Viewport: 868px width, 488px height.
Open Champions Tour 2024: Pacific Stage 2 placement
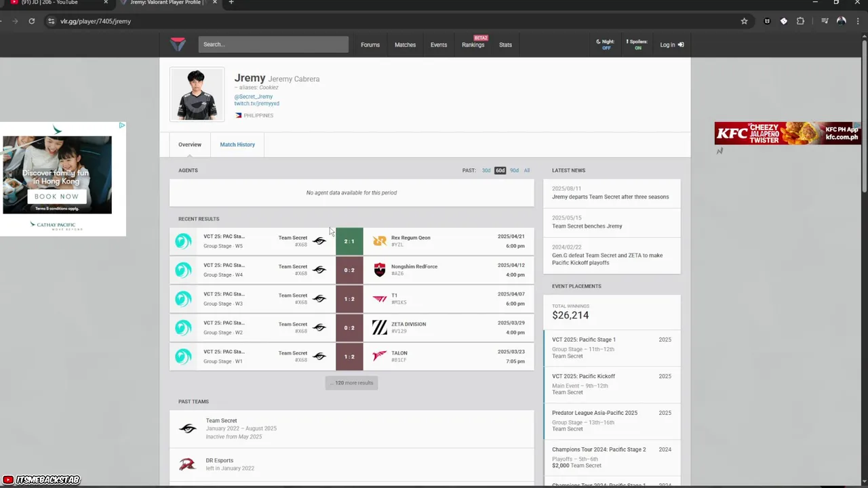[612, 457]
